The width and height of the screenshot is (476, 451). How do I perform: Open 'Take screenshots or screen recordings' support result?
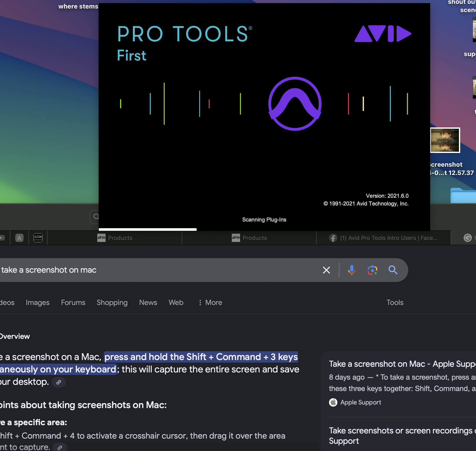click(x=402, y=436)
